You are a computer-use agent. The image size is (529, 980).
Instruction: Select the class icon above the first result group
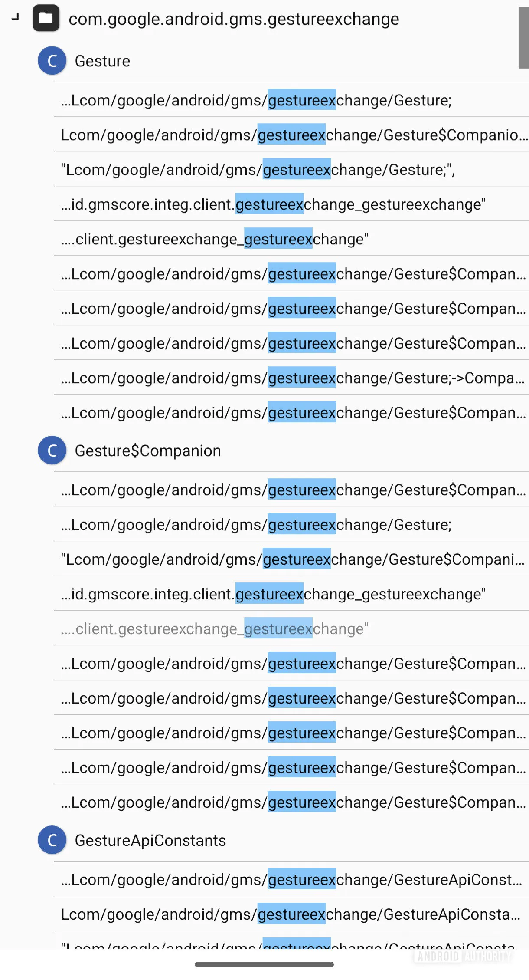pyautogui.click(x=52, y=60)
